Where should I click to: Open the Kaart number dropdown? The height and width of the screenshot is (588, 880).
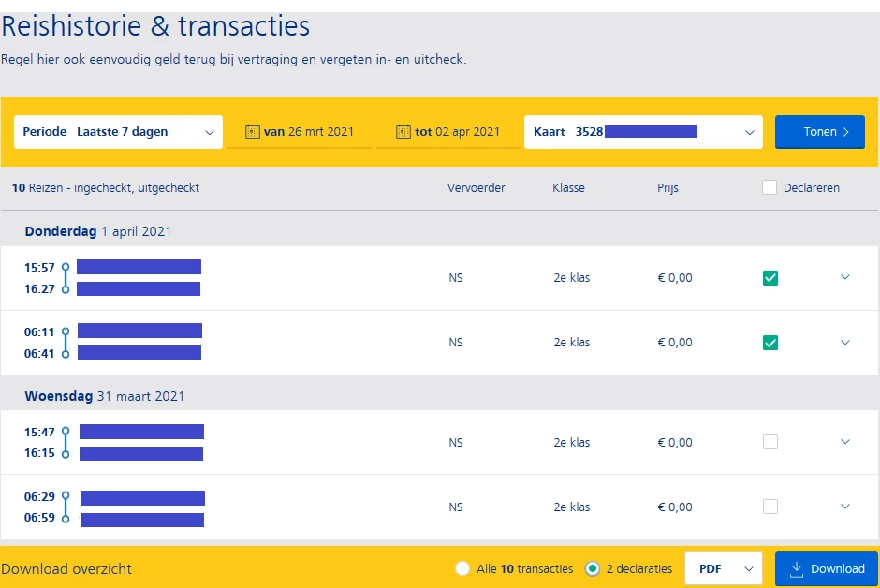tap(644, 132)
